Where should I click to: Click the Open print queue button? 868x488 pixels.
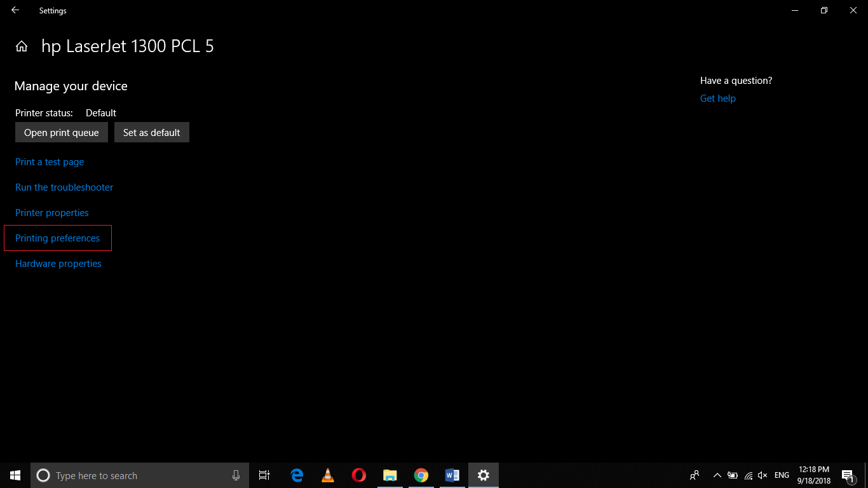61,132
